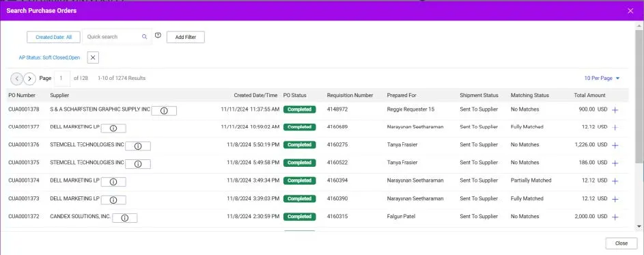
Task: Open the Created Date: All filter
Action: point(54,37)
